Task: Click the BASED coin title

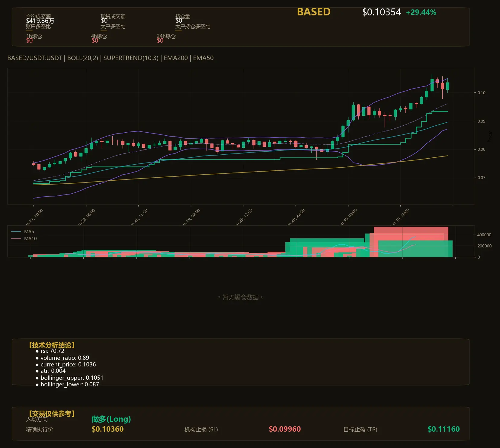Action: coord(314,12)
